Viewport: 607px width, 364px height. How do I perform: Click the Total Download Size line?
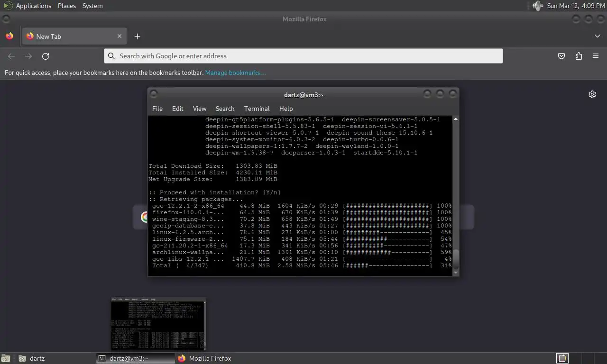[213, 166]
